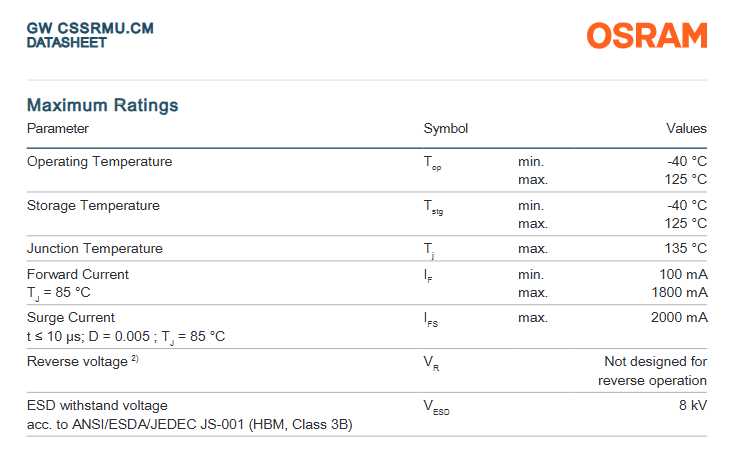The height and width of the screenshot is (457, 734).
Task: Click the Values column header
Action: [686, 129]
